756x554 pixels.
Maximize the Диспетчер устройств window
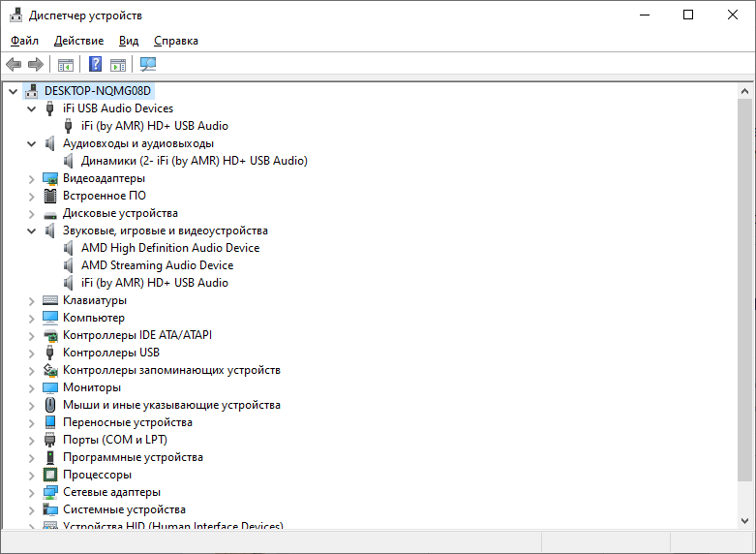(x=688, y=15)
